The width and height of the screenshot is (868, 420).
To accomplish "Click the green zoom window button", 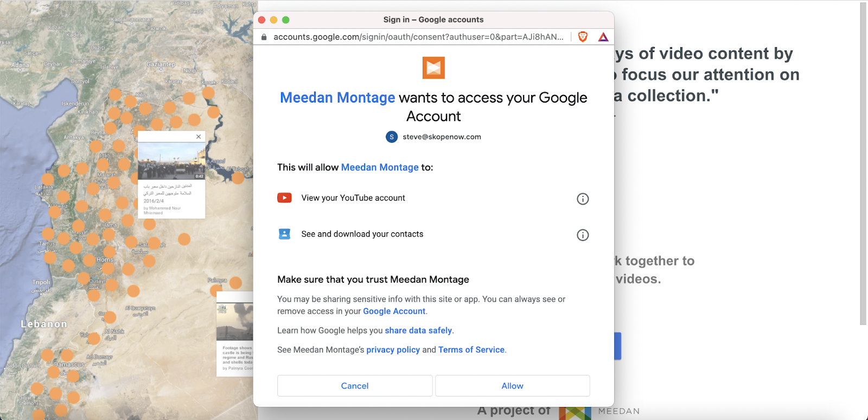I will coord(286,20).
